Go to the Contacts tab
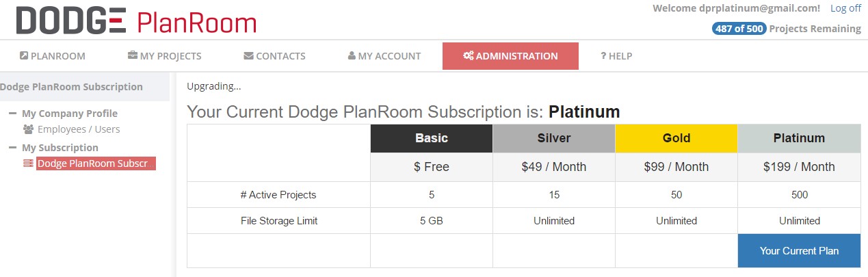Screen dimensions: 868x277 [x=274, y=56]
